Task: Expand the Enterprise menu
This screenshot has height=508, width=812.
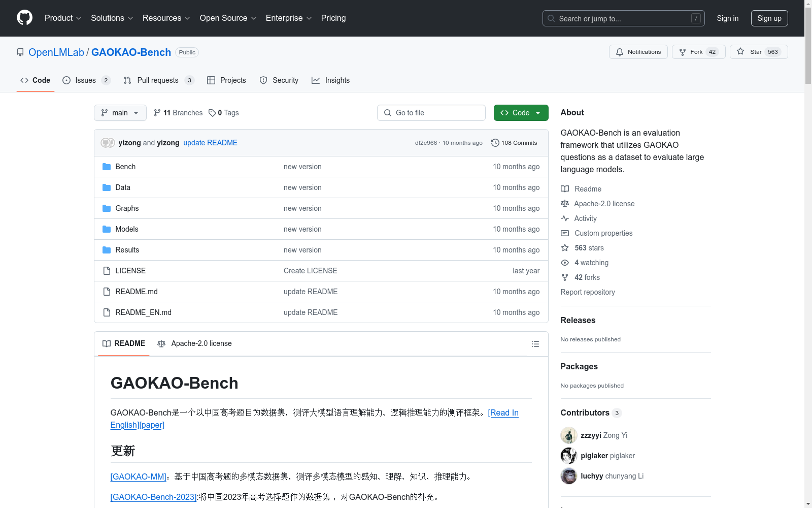Action: pos(289,18)
